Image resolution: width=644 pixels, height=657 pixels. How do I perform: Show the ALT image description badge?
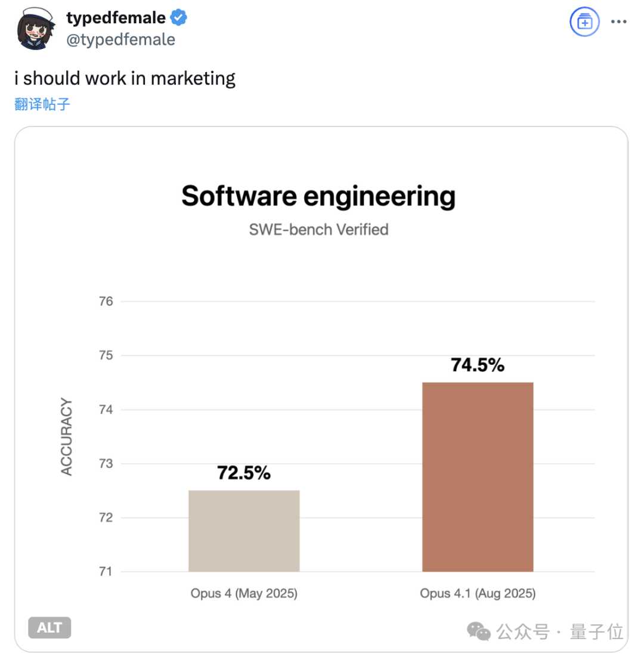(x=49, y=627)
